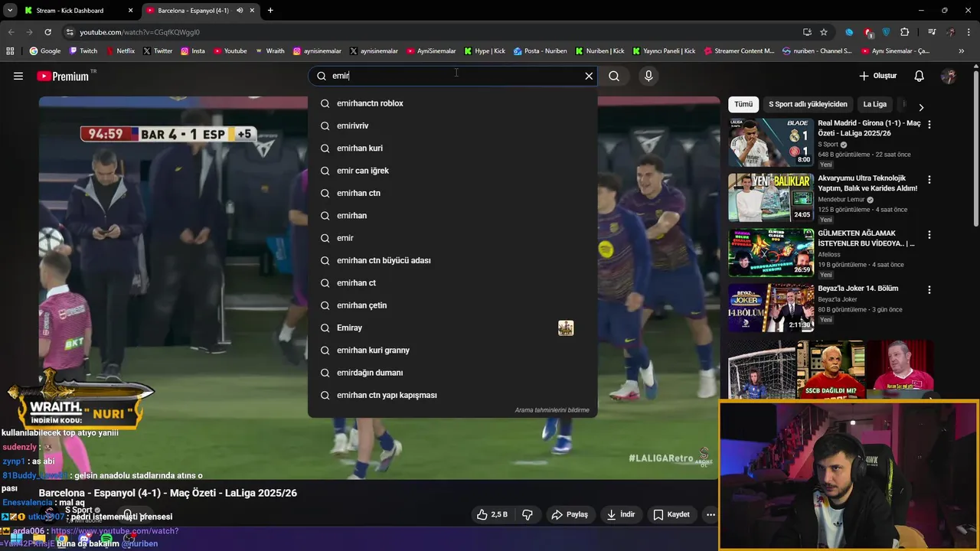Focus the YouTube search field containing emir
Screen dimensions: 980x551
tap(452, 76)
